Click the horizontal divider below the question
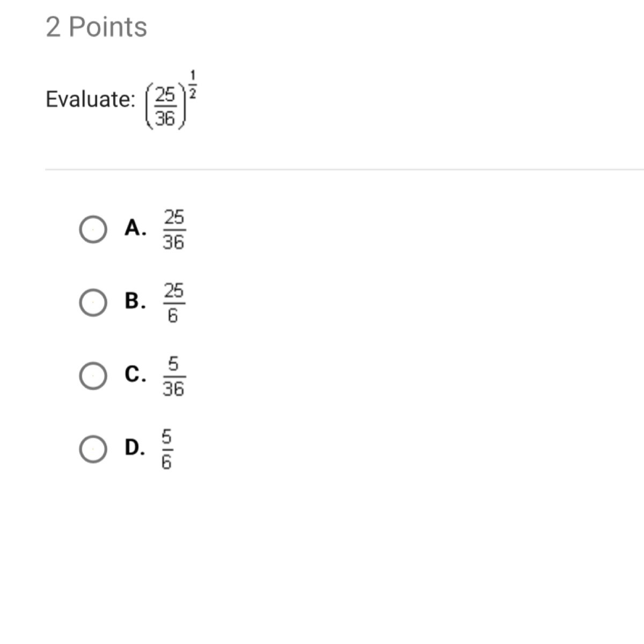Screen dimensions: 644x644 pos(343,170)
